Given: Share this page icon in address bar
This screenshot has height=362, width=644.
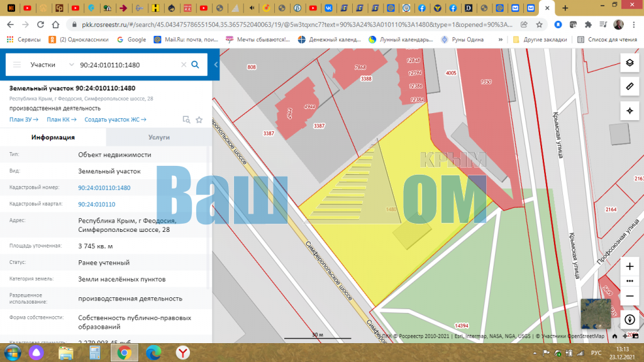Looking at the screenshot, I should (x=524, y=25).
